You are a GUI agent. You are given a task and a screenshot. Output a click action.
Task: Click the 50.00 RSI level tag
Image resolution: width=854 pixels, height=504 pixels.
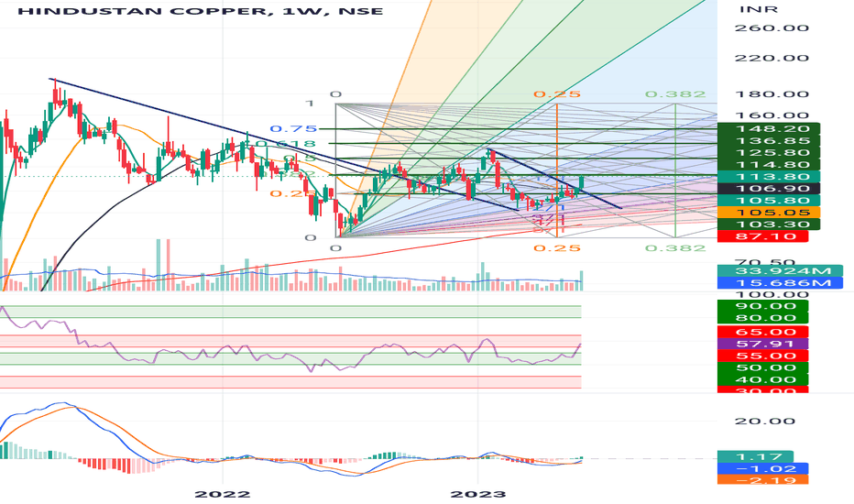763,368
